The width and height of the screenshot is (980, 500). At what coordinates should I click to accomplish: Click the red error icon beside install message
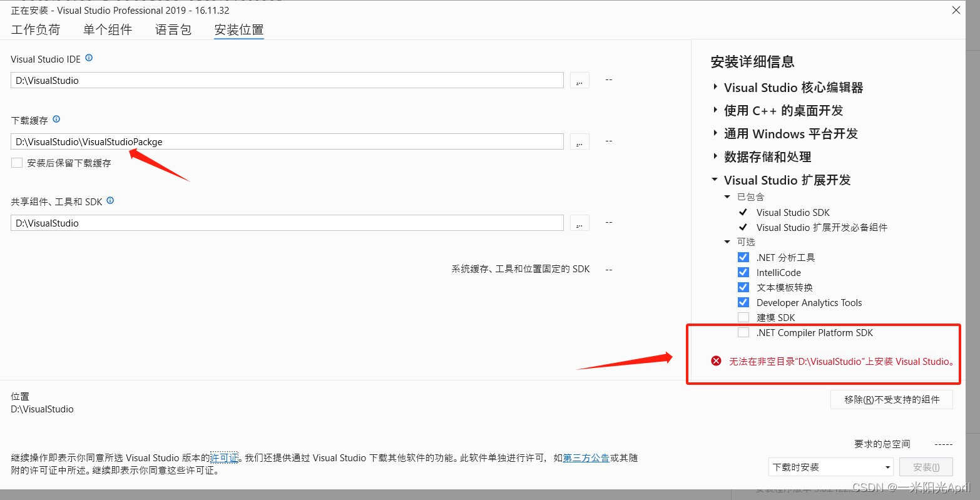(x=716, y=361)
